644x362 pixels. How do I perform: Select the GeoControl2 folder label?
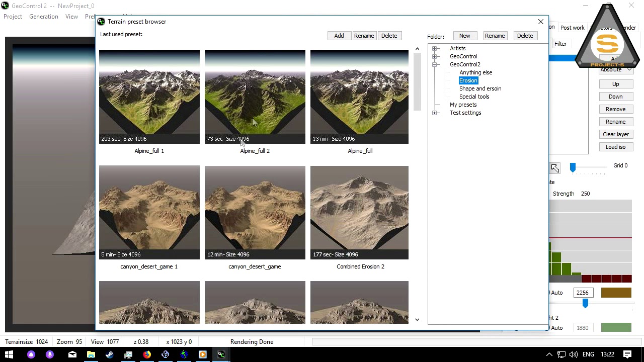point(465,64)
